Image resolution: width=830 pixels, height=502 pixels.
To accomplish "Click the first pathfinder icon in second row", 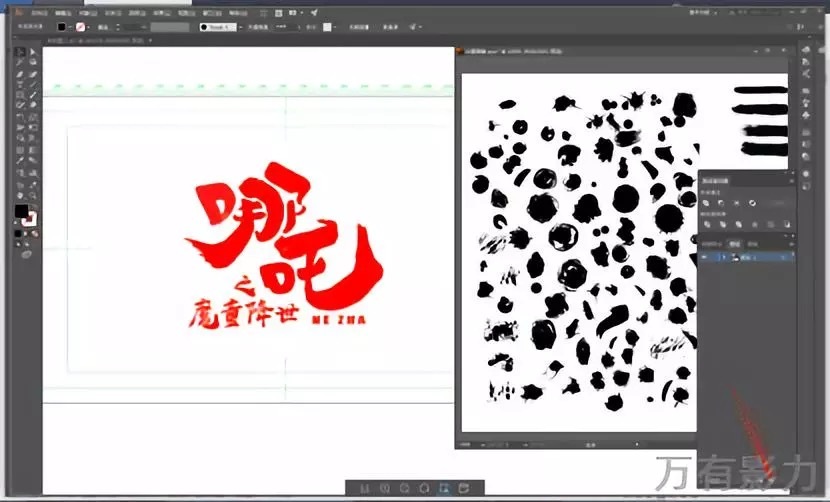I will coord(707,224).
